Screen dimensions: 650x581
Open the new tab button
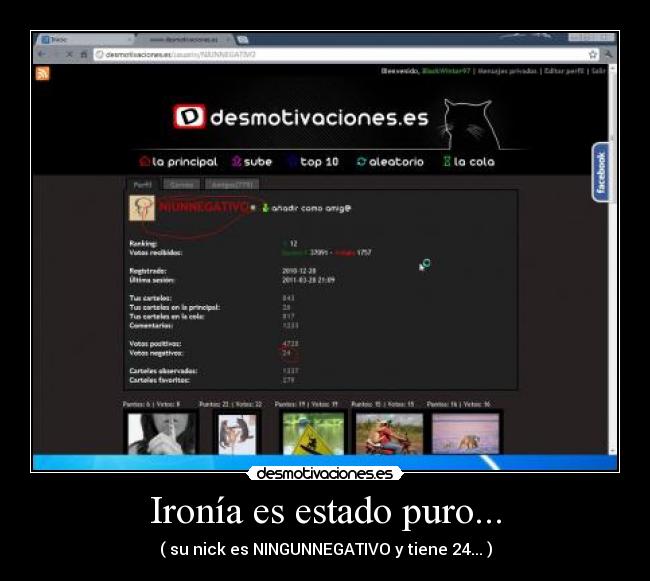tap(243, 40)
